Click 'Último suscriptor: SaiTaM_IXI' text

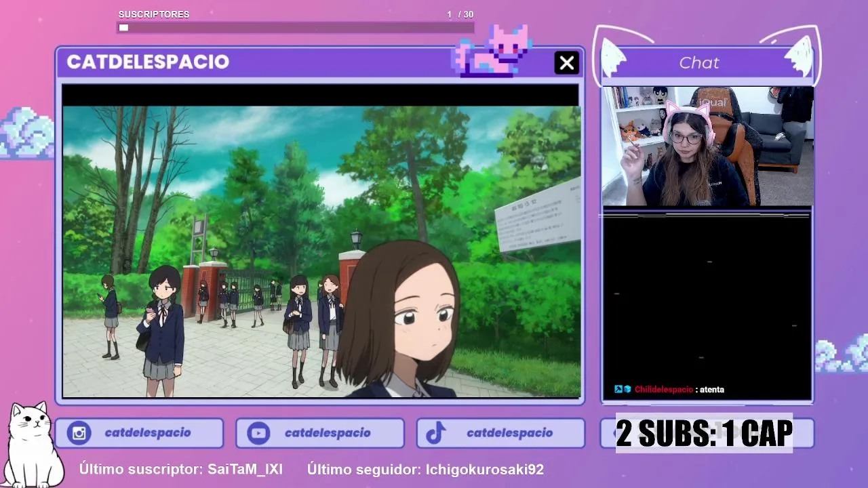tap(180, 469)
